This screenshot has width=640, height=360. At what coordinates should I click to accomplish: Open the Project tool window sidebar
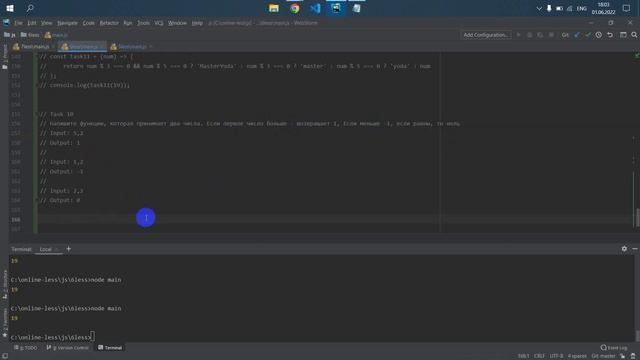(x=5, y=57)
